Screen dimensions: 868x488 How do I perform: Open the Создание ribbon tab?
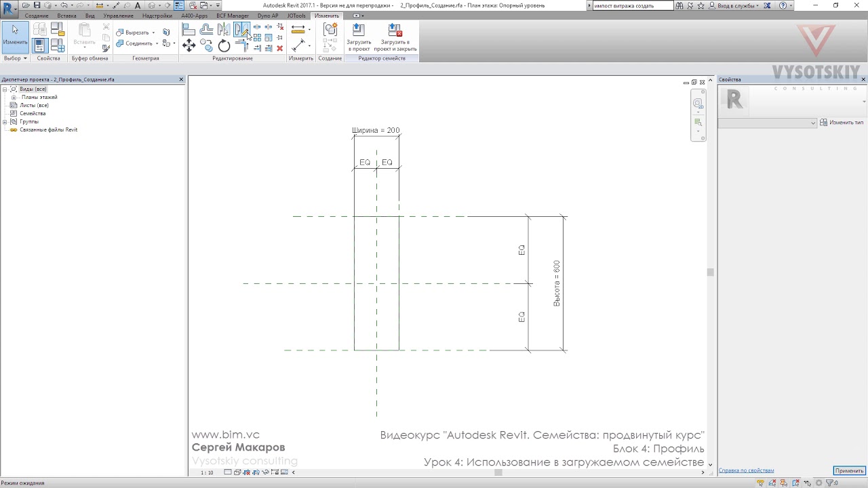(x=37, y=16)
